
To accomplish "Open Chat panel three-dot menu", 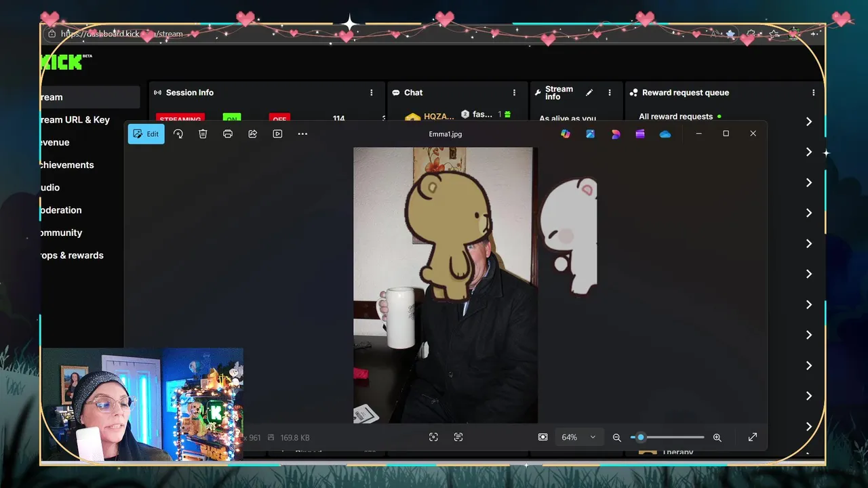I will tap(514, 93).
